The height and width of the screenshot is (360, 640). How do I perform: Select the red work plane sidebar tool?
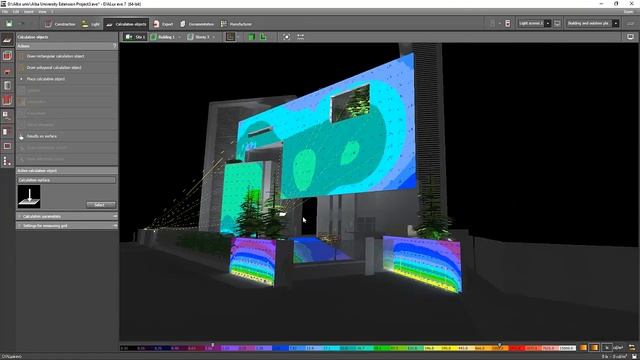click(7, 72)
